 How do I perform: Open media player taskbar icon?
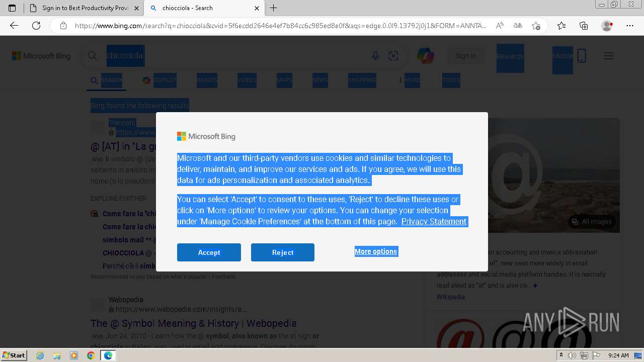(x=74, y=355)
